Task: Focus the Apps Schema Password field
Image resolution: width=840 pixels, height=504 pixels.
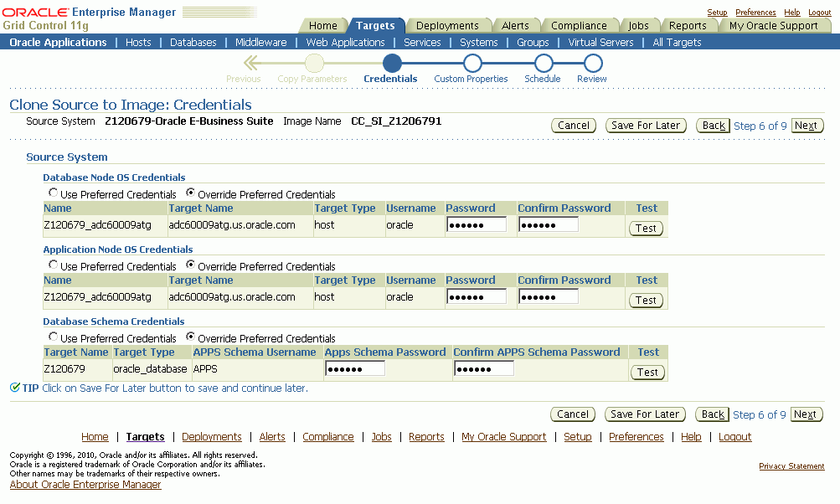Action: click(355, 368)
